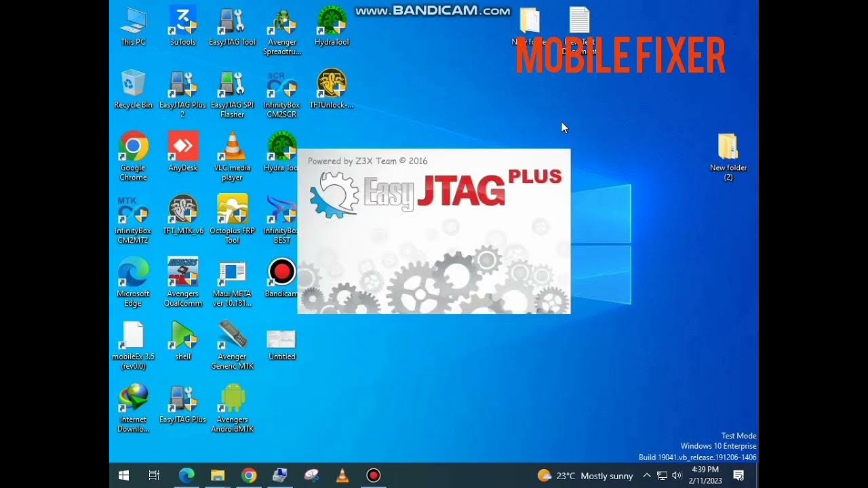Click the Octoplus FRP Tool shortcut
The width and height of the screenshot is (868, 488).
232,219
